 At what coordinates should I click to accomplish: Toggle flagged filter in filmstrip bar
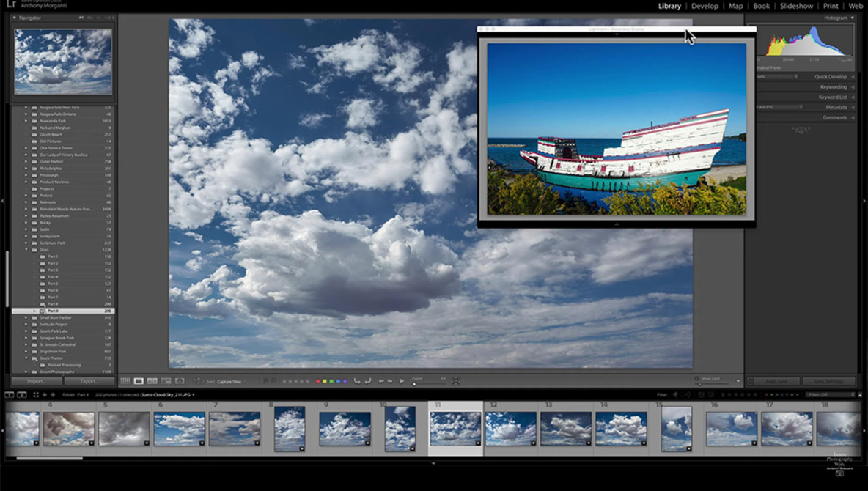[675, 395]
